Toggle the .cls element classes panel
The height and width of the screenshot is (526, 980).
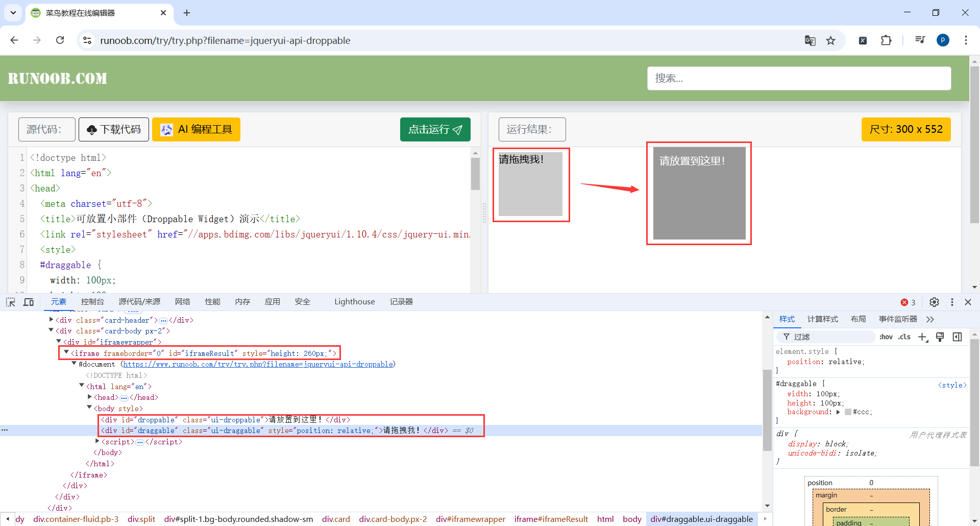tap(904, 337)
